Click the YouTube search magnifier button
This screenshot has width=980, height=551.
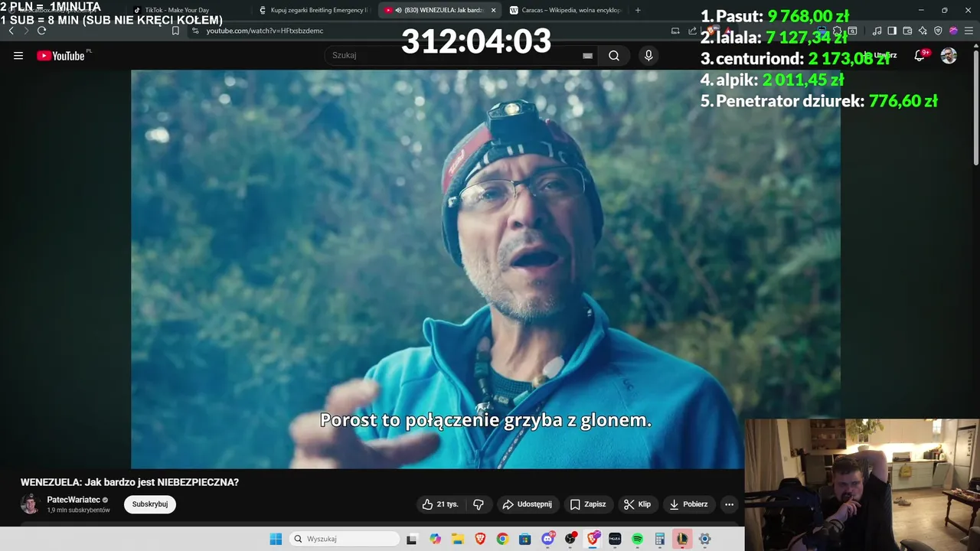pyautogui.click(x=614, y=55)
